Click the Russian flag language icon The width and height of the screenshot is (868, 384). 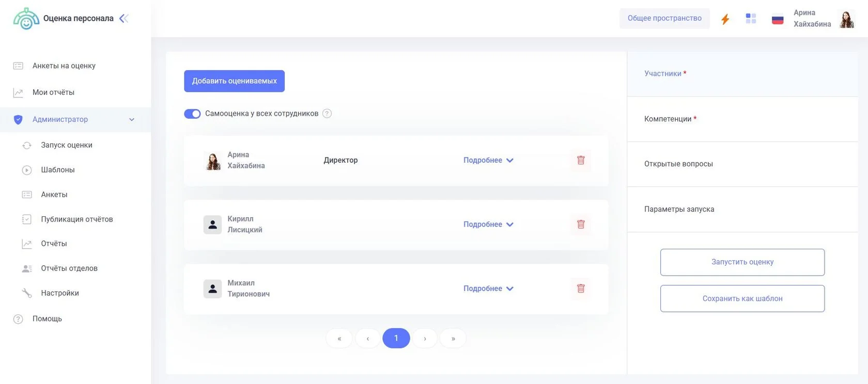777,19
